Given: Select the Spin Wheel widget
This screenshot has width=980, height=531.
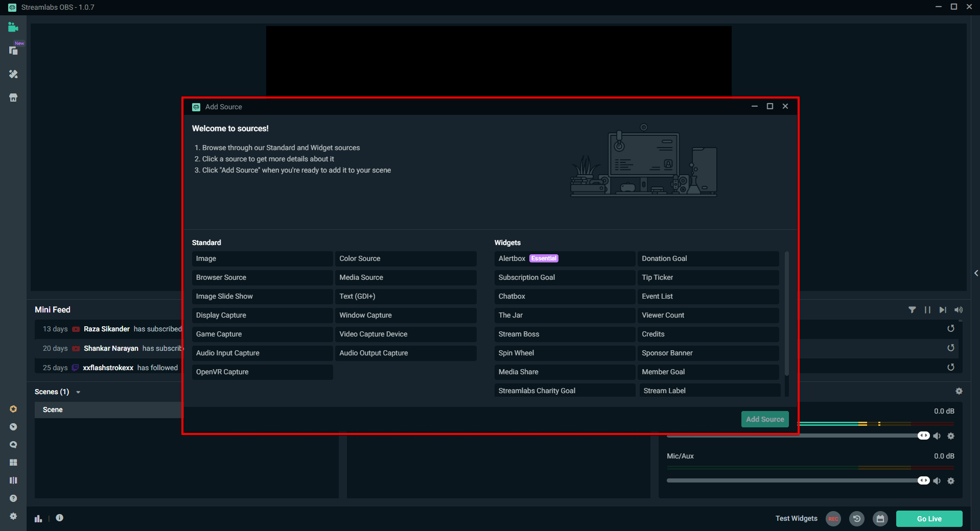Looking at the screenshot, I should pyautogui.click(x=565, y=353).
